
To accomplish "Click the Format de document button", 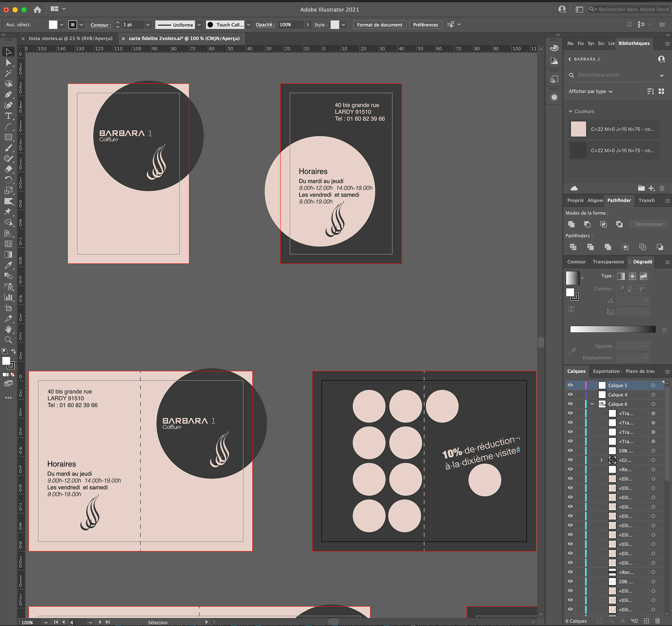I will pos(379,25).
